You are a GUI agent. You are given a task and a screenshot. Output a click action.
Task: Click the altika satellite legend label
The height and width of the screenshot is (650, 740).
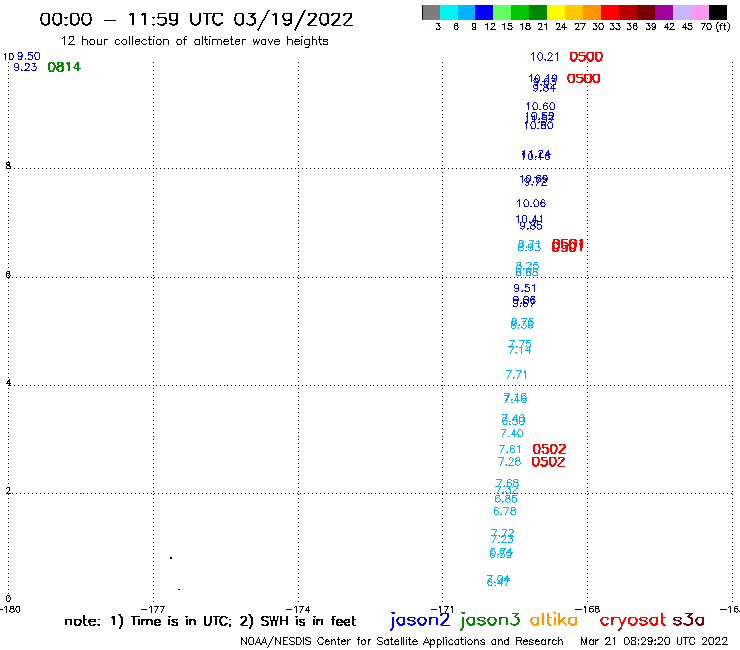coord(554,619)
